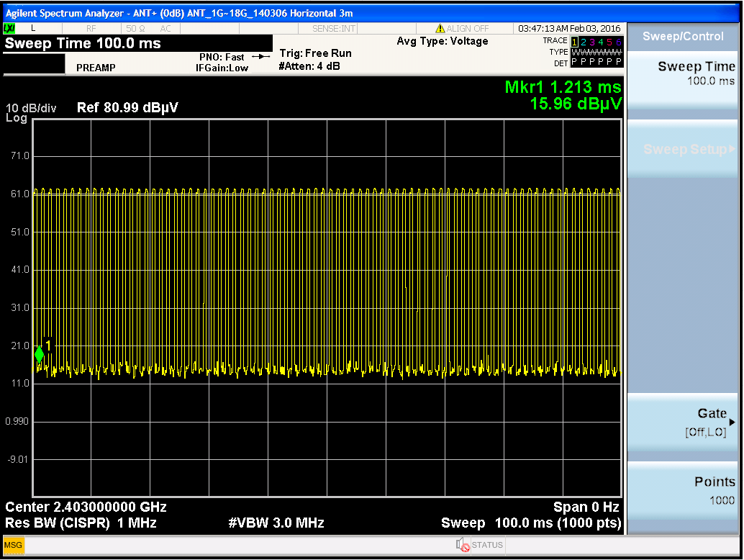Click the DET detector row indicators
The width and height of the screenshot is (744, 560).
click(x=596, y=62)
